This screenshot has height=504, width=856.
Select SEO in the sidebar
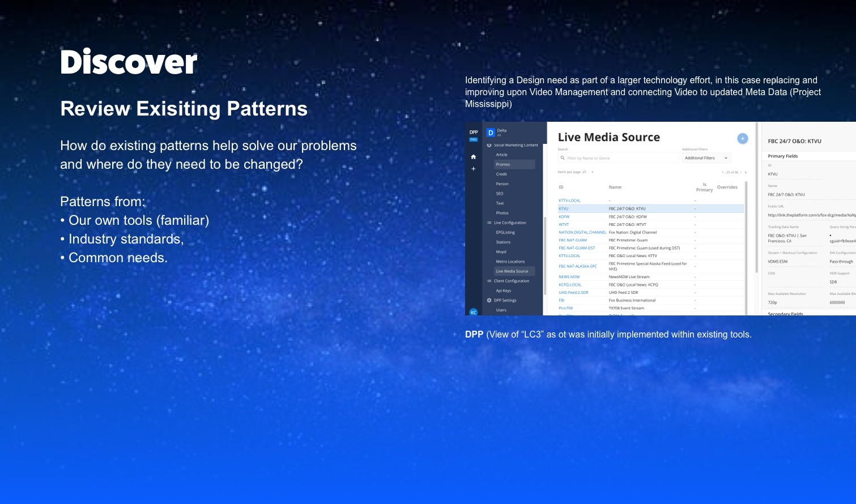coord(500,193)
